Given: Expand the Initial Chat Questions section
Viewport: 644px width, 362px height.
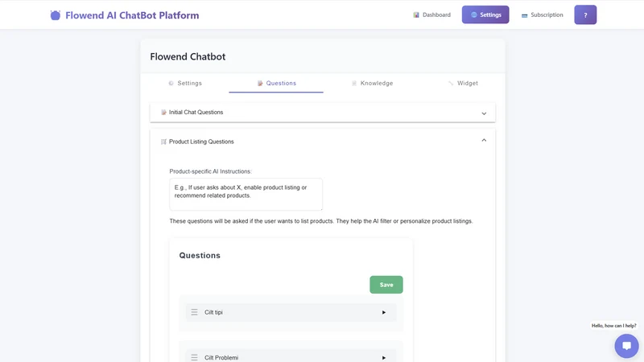Looking at the screenshot, I should click(x=323, y=112).
